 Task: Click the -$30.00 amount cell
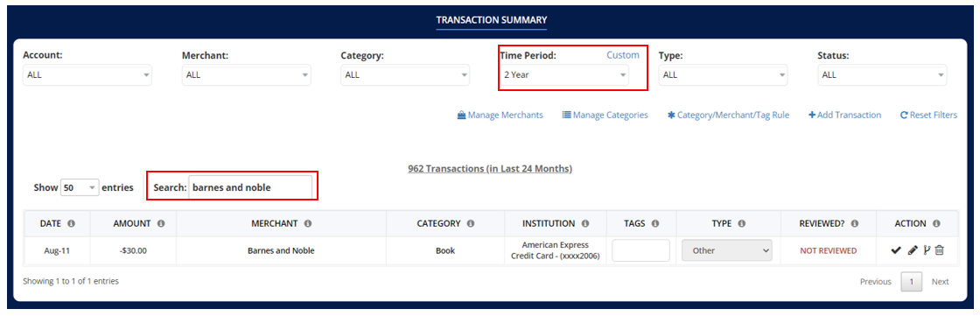point(133,250)
